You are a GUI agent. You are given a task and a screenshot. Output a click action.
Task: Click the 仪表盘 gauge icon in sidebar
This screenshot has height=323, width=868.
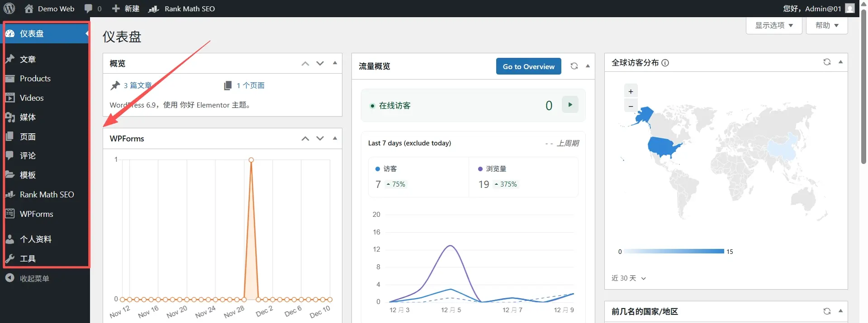point(10,33)
